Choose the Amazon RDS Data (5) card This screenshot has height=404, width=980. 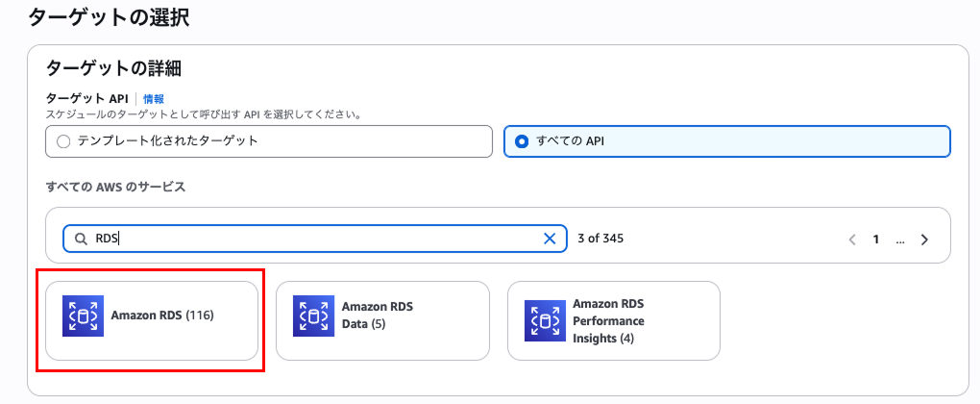(382, 321)
